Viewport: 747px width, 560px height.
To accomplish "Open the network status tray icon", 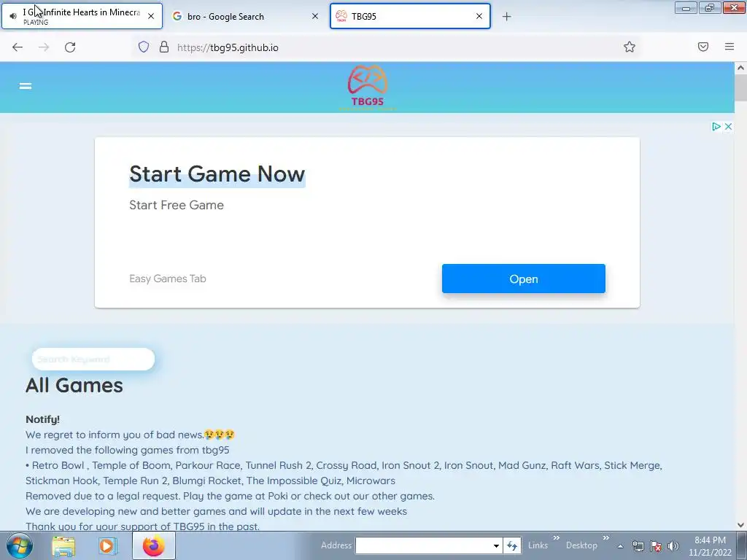I will pos(638,546).
